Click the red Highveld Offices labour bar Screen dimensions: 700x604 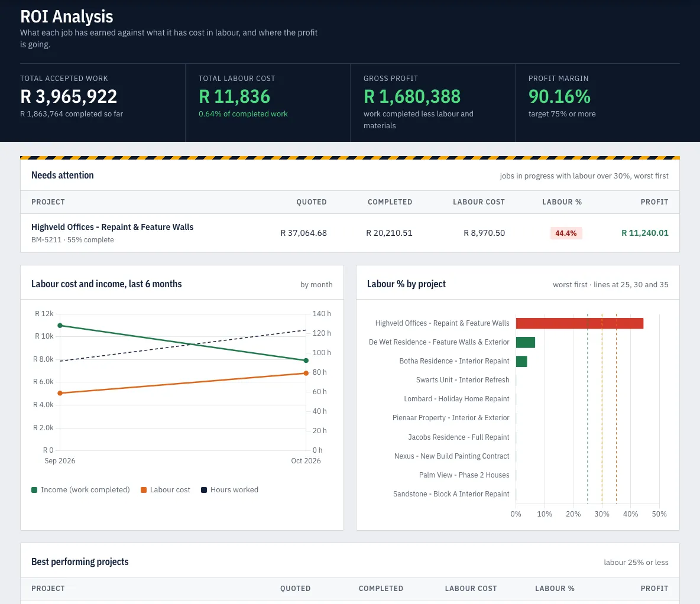(579, 323)
